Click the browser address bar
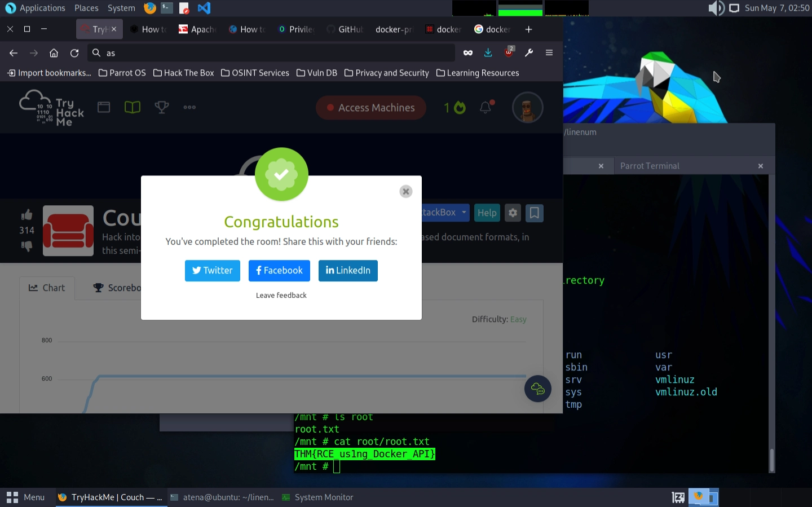 (271, 53)
